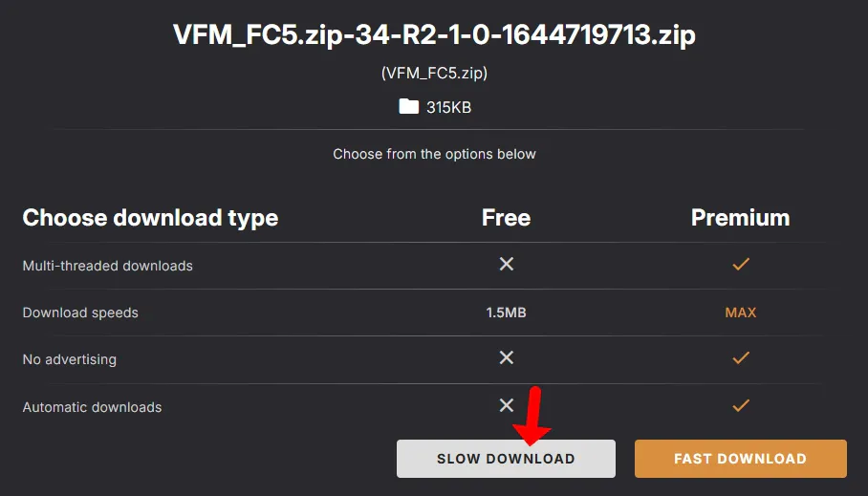Select the Premium column header
The image size is (868, 496).
[x=740, y=218]
